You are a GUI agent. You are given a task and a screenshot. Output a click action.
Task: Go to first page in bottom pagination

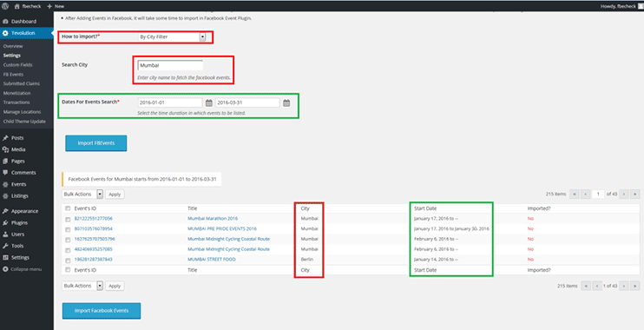tap(586, 286)
